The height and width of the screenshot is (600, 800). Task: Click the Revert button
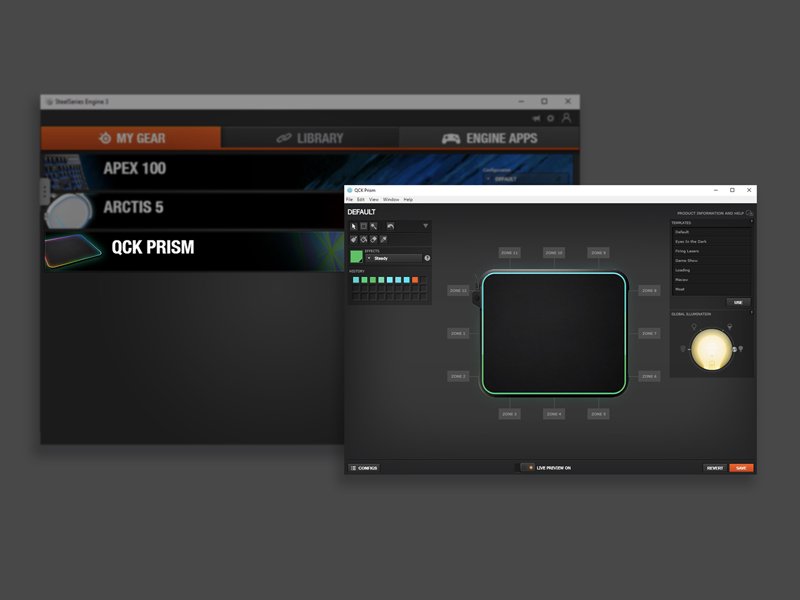715,468
